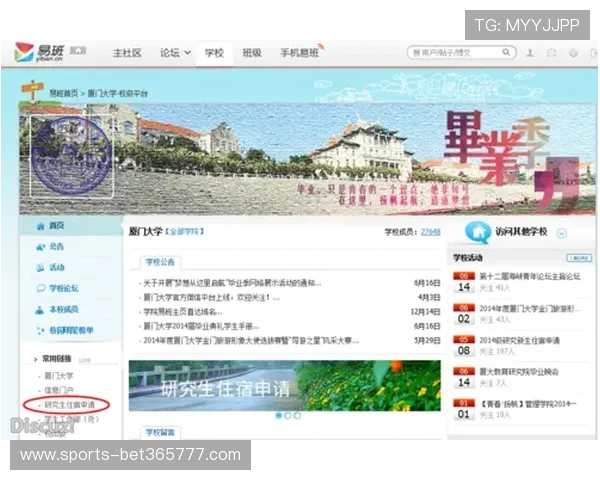The height and width of the screenshot is (480, 600).
Task: Open the 金门旅游形象大使 announcement
Action: coord(251,340)
